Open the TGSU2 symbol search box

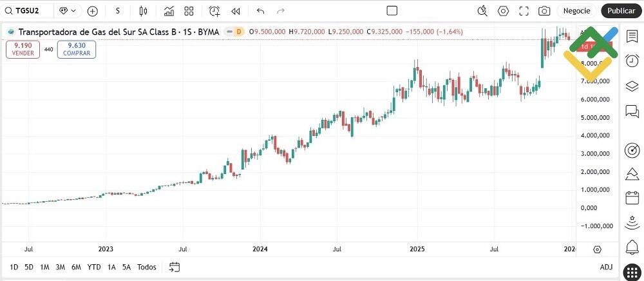[27, 11]
